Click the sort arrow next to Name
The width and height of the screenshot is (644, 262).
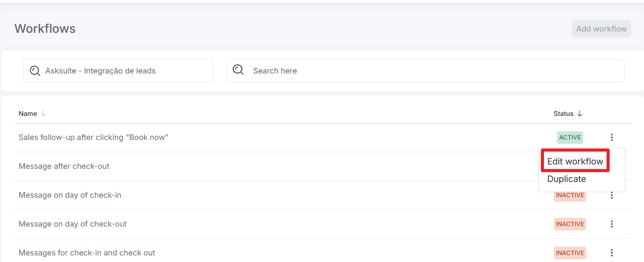tap(43, 114)
